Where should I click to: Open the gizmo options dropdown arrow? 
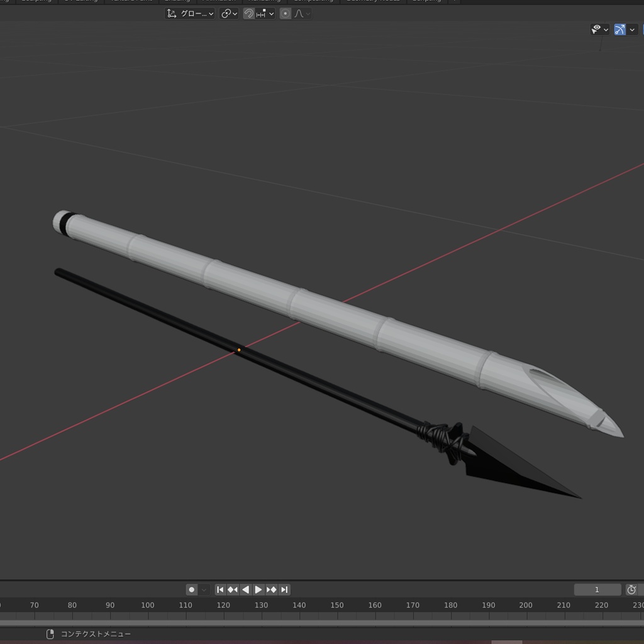[632, 30]
